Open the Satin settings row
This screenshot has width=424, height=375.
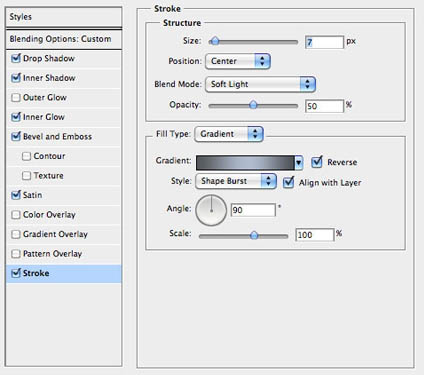pyautogui.click(x=64, y=195)
